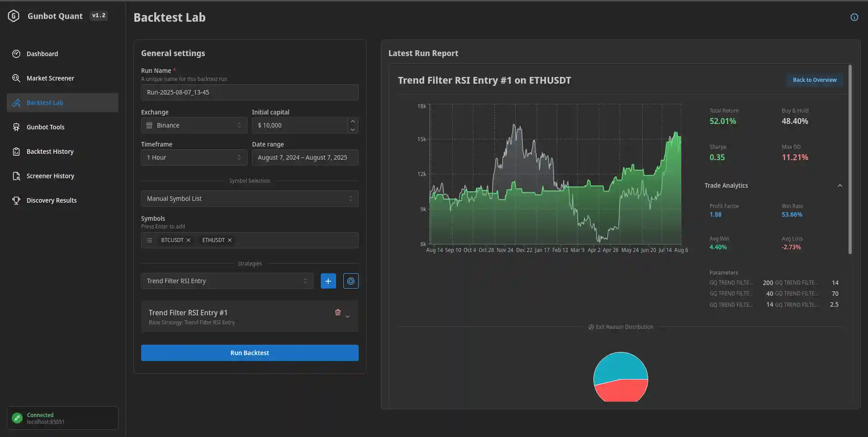Open the info icon at top right
Image resolution: width=868 pixels, height=437 pixels.
click(854, 17)
